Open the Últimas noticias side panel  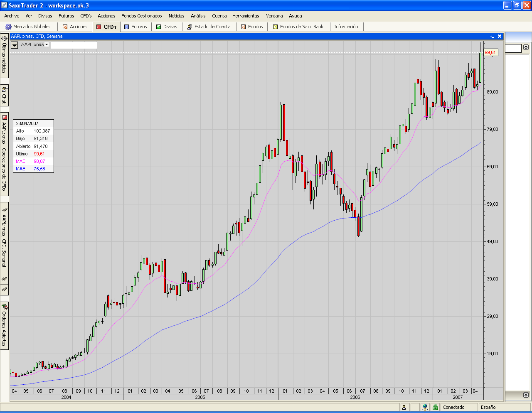click(x=4, y=55)
